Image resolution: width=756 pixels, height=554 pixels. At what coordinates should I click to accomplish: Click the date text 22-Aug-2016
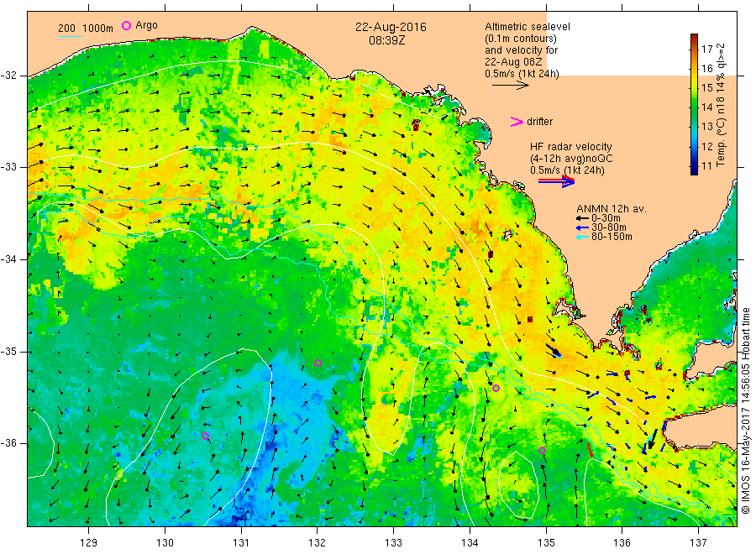click(391, 27)
